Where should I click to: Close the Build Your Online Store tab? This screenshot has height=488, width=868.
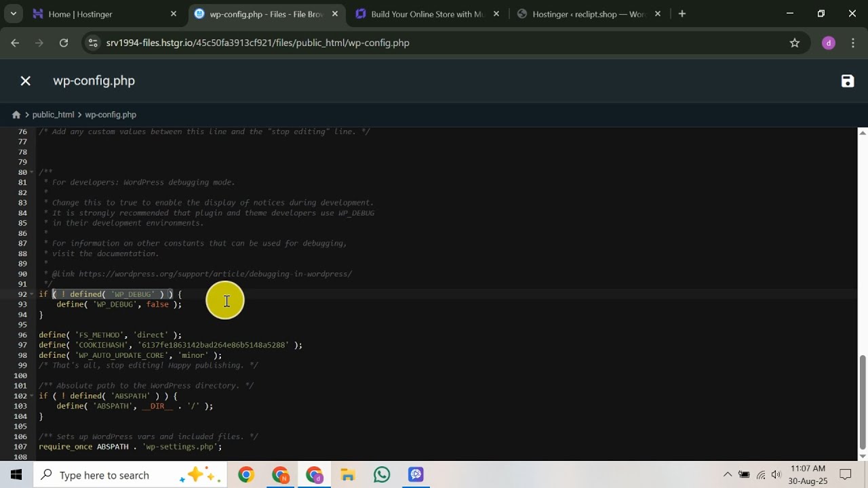point(496,14)
